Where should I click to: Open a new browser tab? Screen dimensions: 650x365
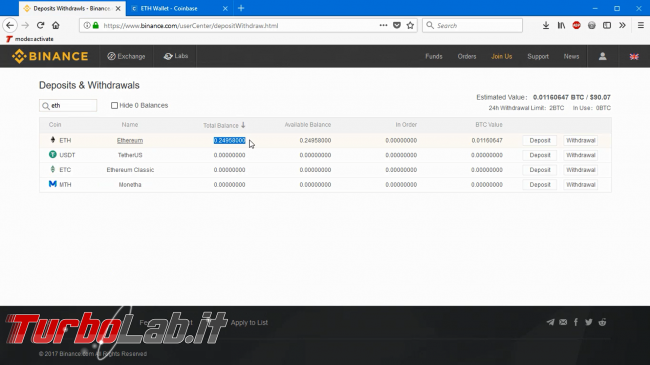pyautogui.click(x=241, y=8)
